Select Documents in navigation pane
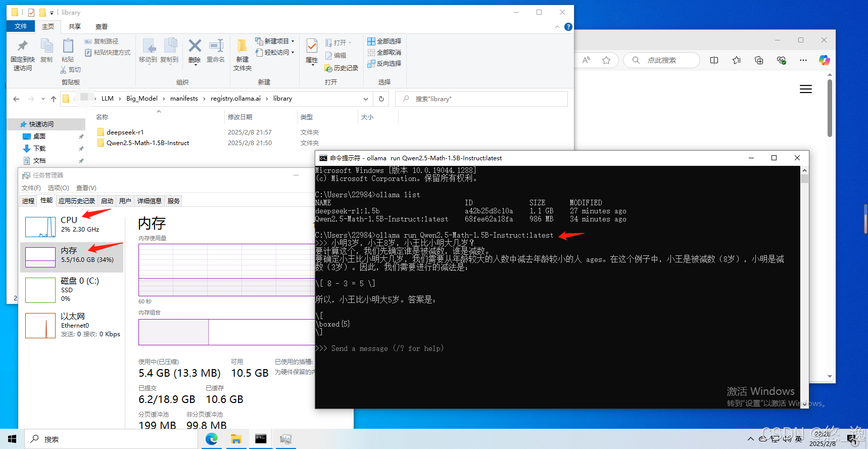The width and height of the screenshot is (868, 449). [39, 161]
